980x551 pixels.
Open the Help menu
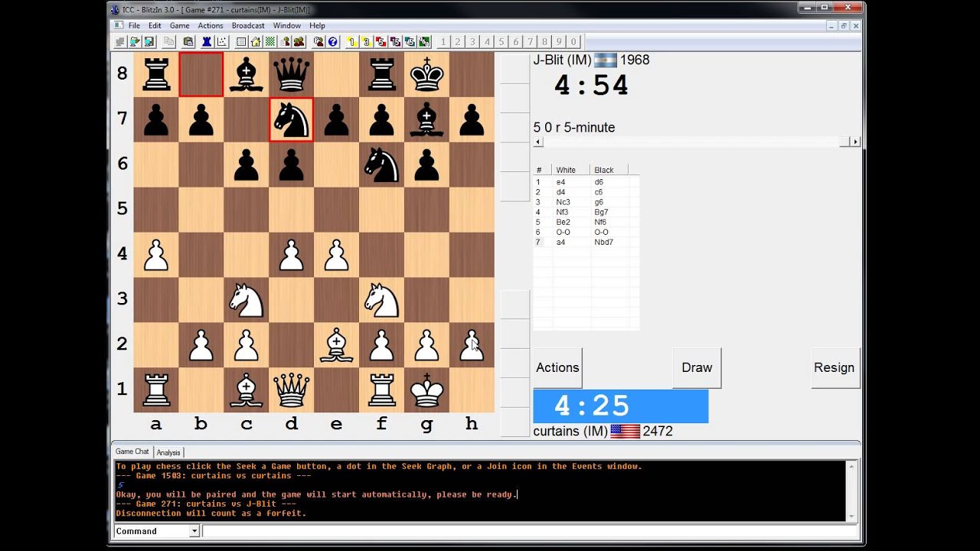click(x=317, y=25)
